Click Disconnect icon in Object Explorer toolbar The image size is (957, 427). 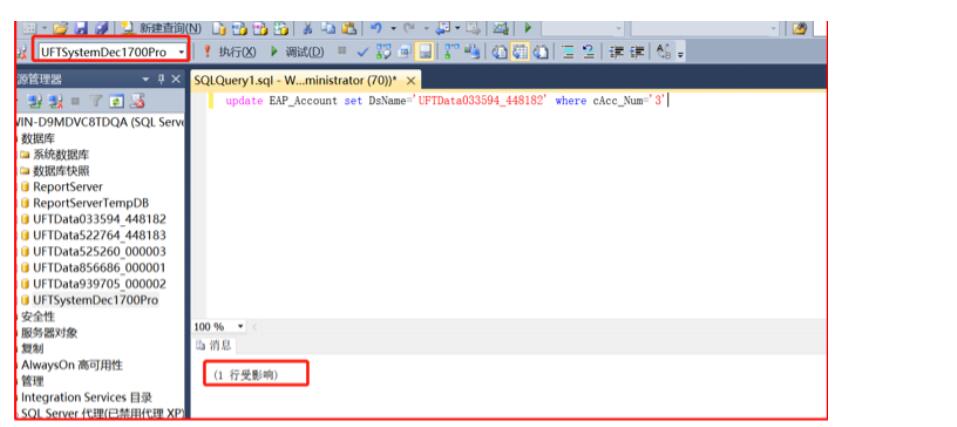(56, 101)
